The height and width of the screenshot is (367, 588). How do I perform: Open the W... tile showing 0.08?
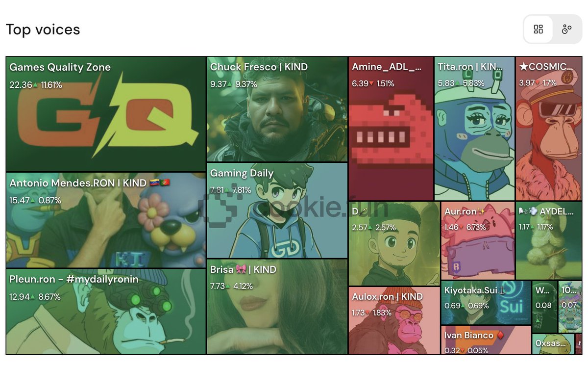[x=545, y=307]
